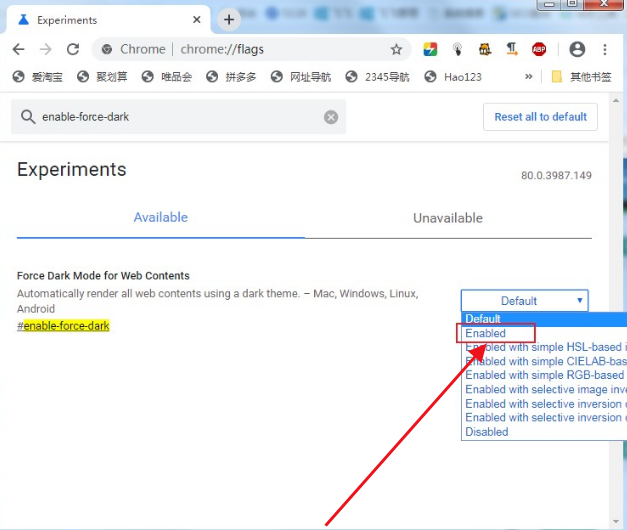Open the 聚划算 bookmark
The width and height of the screenshot is (627, 530).
102,76
